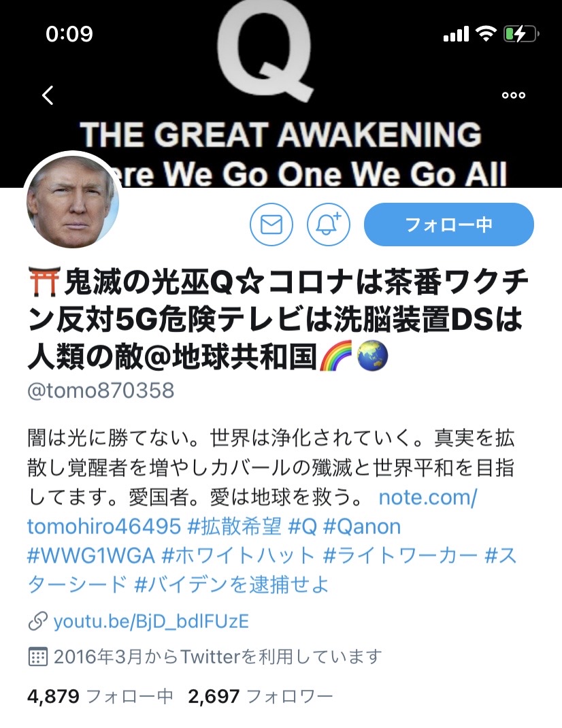The height and width of the screenshot is (728, 562).
Task: Tap the battery icon in status bar
Action: [x=522, y=34]
